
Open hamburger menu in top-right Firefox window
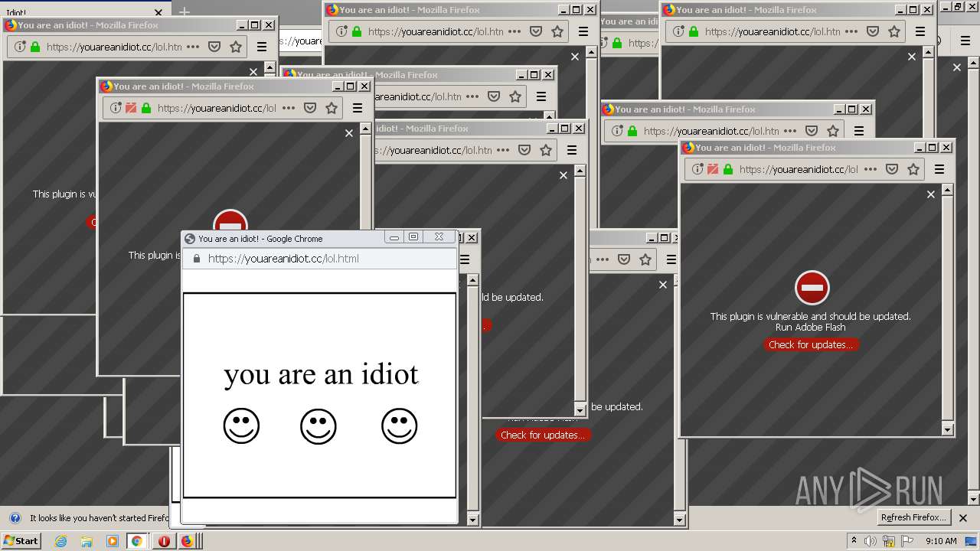pos(920,31)
